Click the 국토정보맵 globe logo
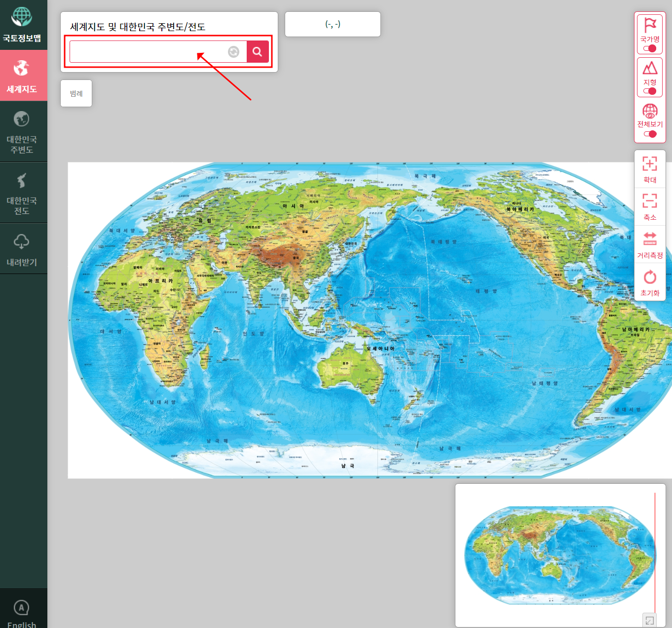The height and width of the screenshot is (628, 672). click(22, 17)
